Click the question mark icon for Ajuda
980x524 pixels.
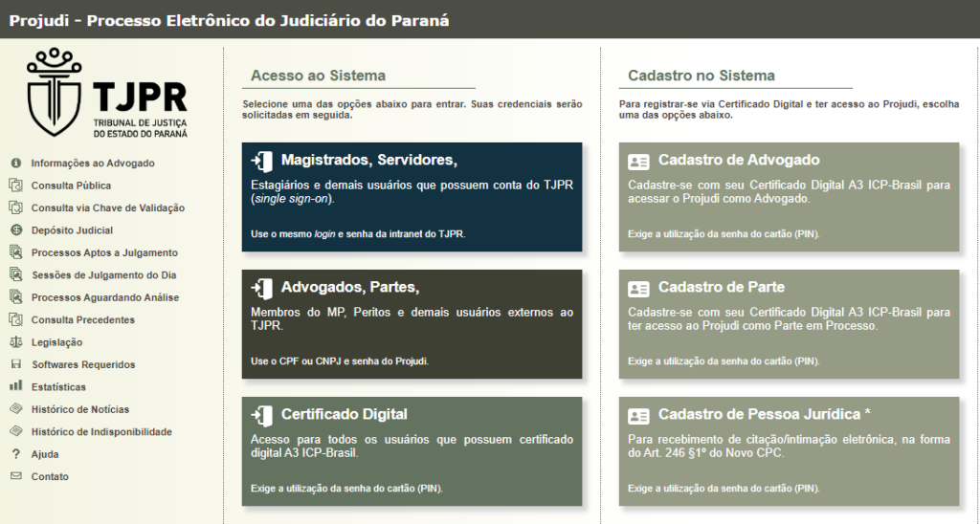pyautogui.click(x=15, y=454)
